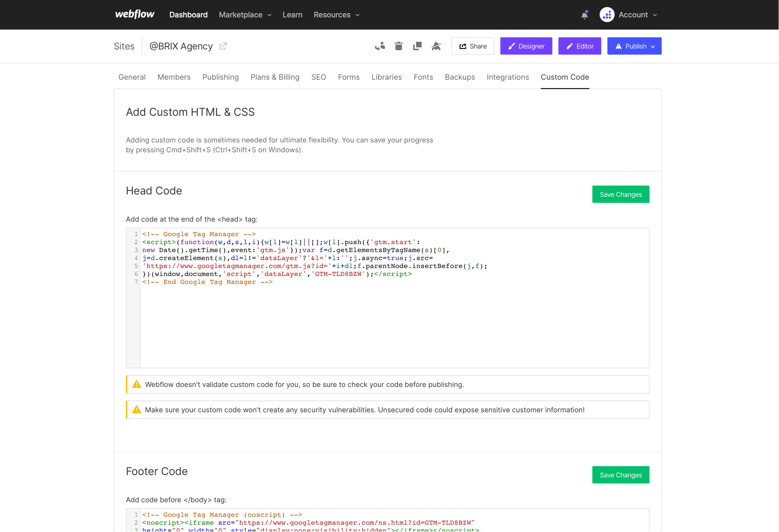Viewport: 779px width, 532px height.
Task: Switch to the SEO tab
Action: pyautogui.click(x=319, y=77)
